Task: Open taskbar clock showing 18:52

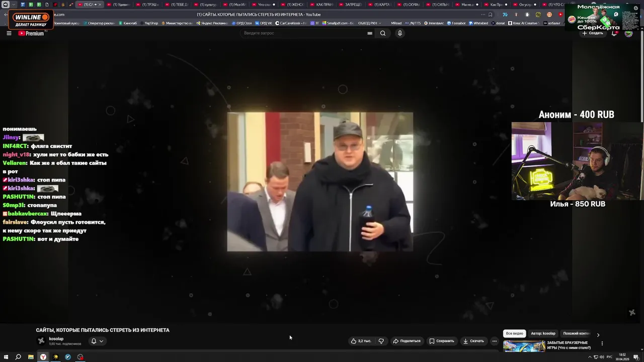Action: click(x=623, y=357)
